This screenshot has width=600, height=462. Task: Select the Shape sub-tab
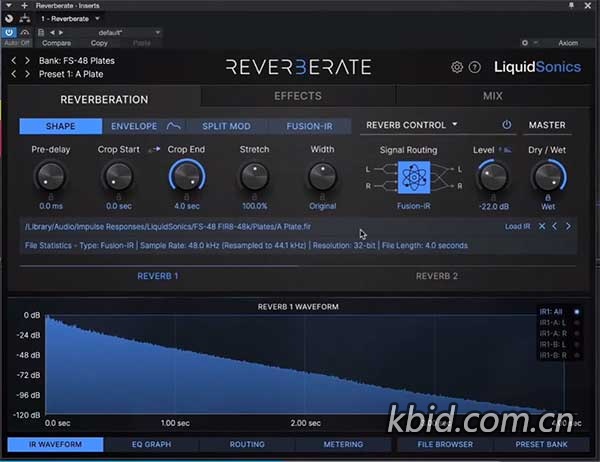pos(61,126)
